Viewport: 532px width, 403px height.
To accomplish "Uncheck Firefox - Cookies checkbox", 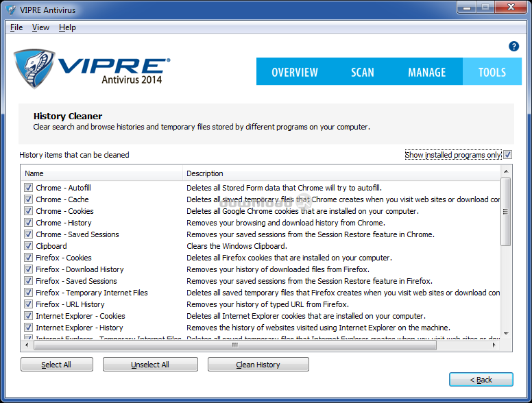I will pos(29,258).
